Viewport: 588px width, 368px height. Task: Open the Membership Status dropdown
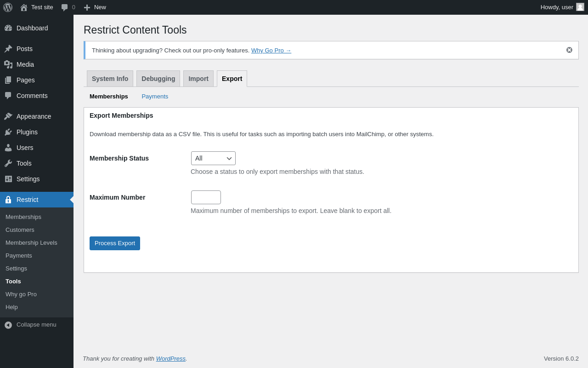(x=213, y=158)
